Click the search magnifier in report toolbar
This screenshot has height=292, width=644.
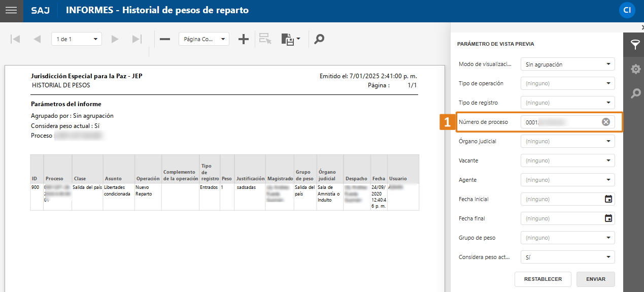pyautogui.click(x=319, y=39)
